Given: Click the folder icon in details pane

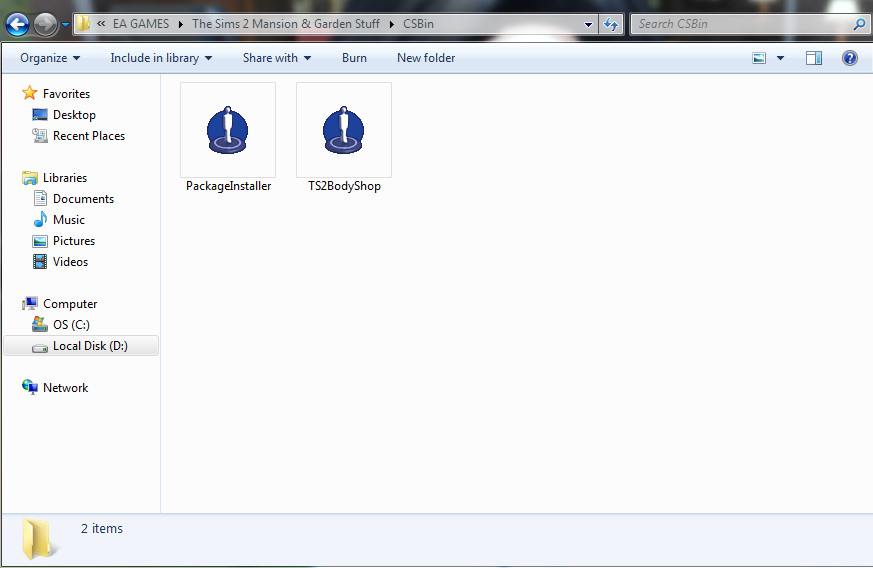Looking at the screenshot, I should click(x=37, y=539).
